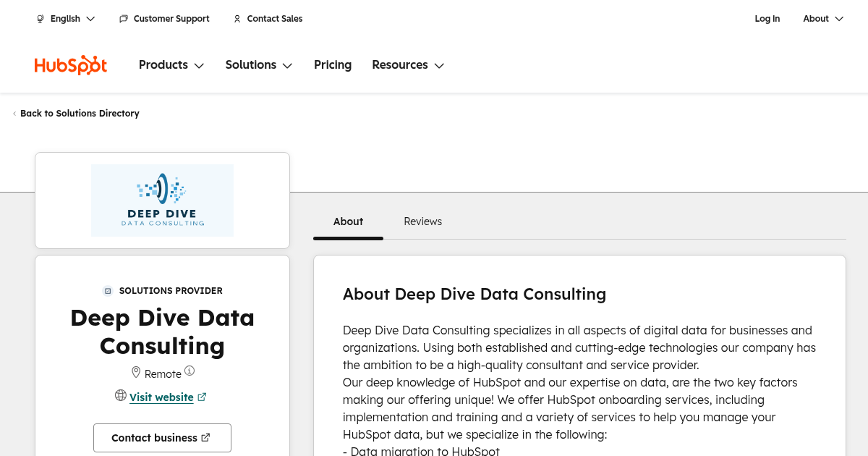Click the back chevron before Solutions Directory

coord(14,114)
